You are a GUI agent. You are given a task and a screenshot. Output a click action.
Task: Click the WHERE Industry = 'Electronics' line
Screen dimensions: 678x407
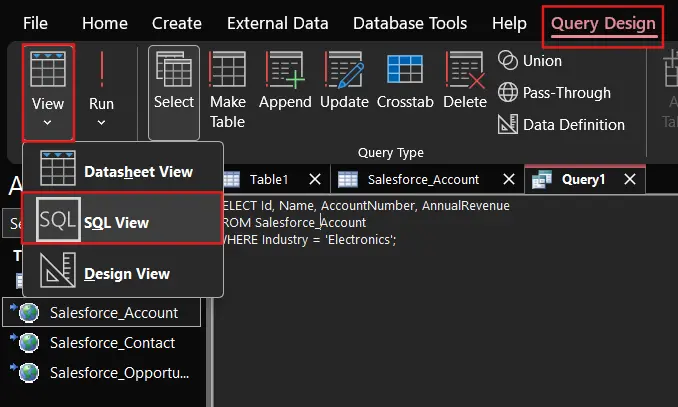click(309, 239)
